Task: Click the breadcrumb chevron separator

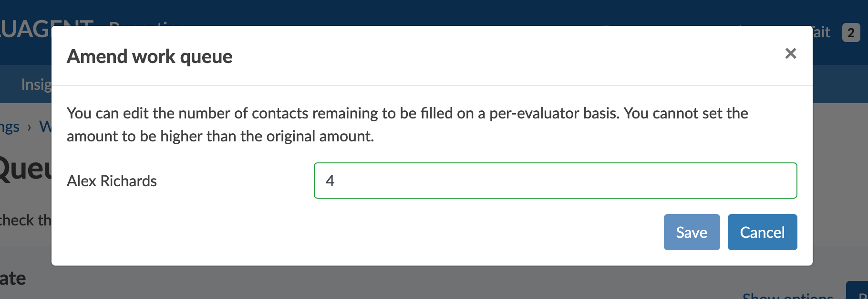Action: point(29,127)
